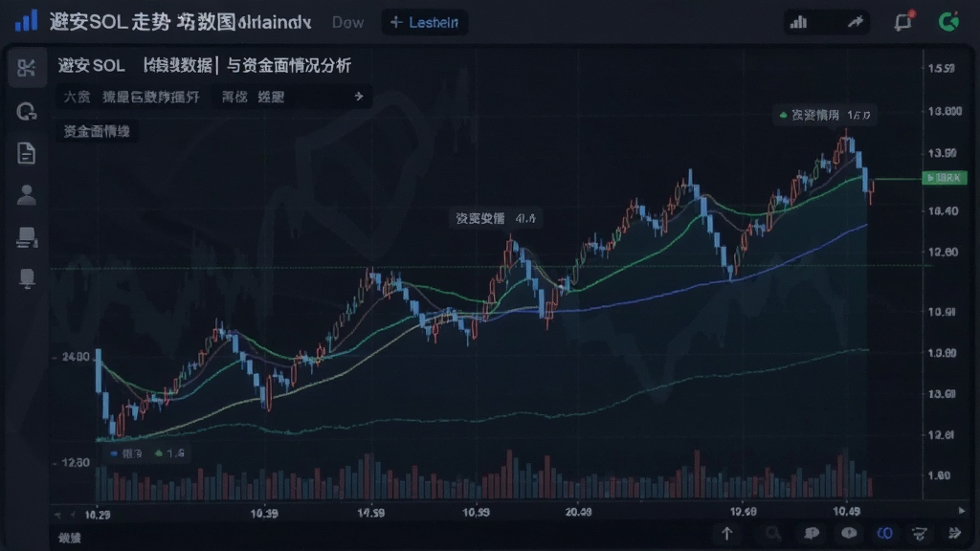Viewport: 980px width, 551px height.
Task: Click the 避安 SOL panel title
Action: (x=91, y=66)
